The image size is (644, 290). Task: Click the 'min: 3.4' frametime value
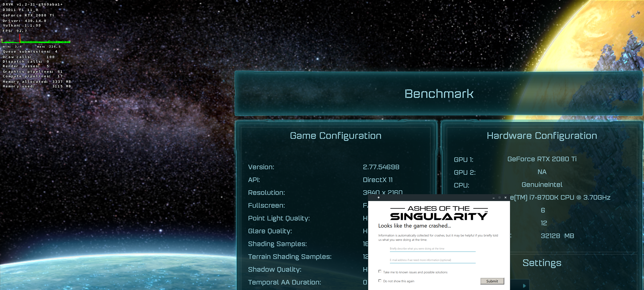click(x=12, y=46)
